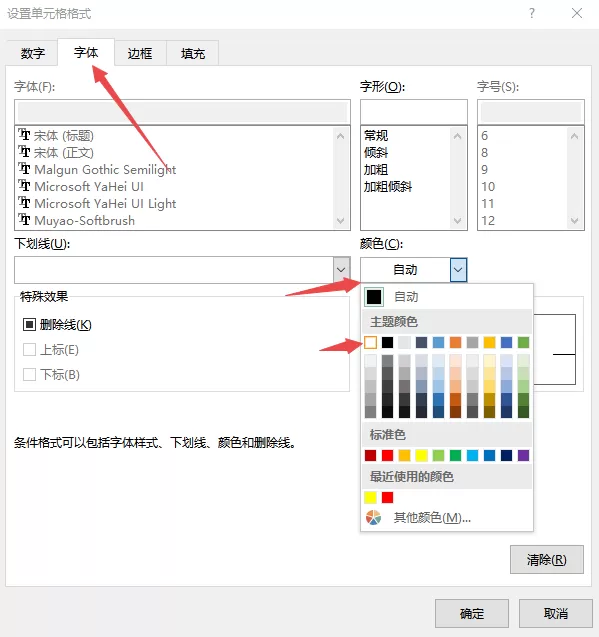Pick yellow standard color swatch
The image size is (599, 637).
tap(421, 455)
